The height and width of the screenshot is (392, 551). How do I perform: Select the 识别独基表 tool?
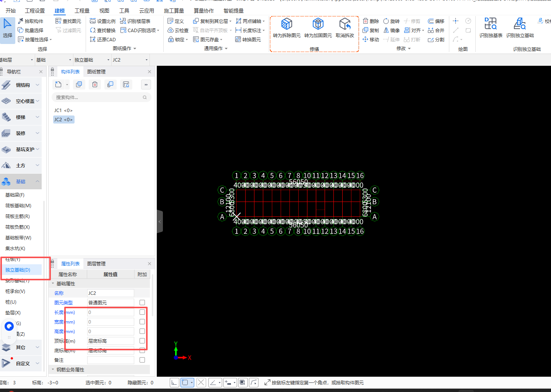(491, 24)
